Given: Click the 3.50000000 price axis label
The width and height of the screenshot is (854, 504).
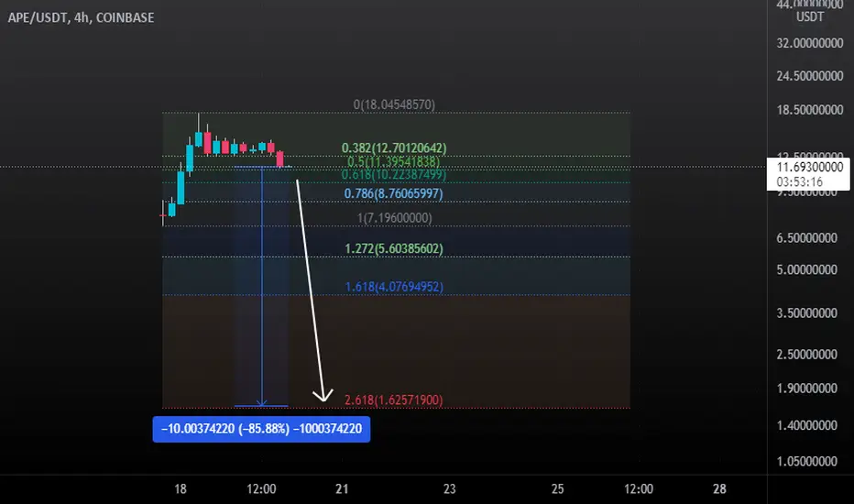Looking at the screenshot, I should pos(806,313).
